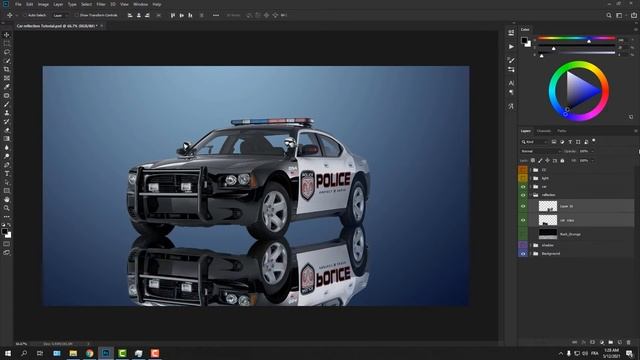Viewport: 640px width, 360px height.
Task: Select the Hand tool
Action: 7,200
